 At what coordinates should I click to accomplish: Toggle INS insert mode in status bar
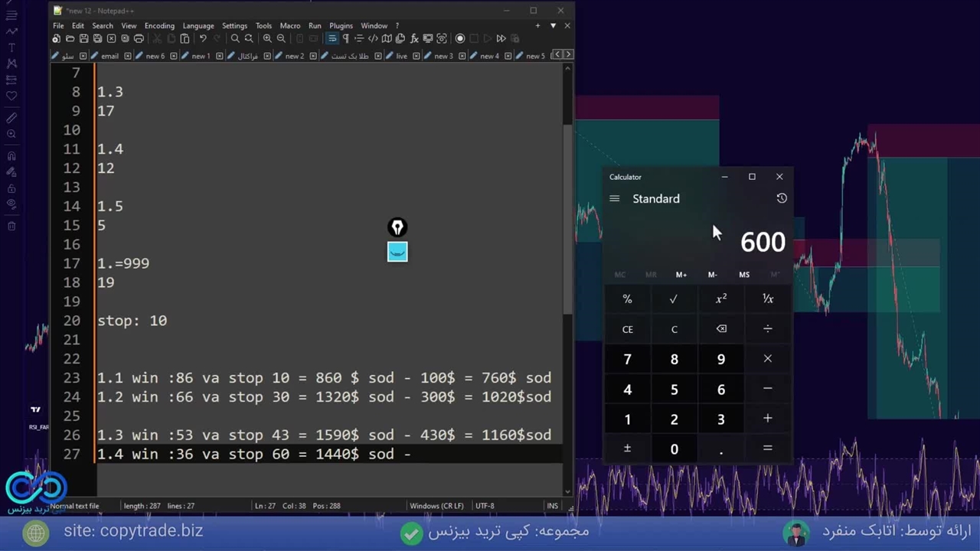point(552,506)
